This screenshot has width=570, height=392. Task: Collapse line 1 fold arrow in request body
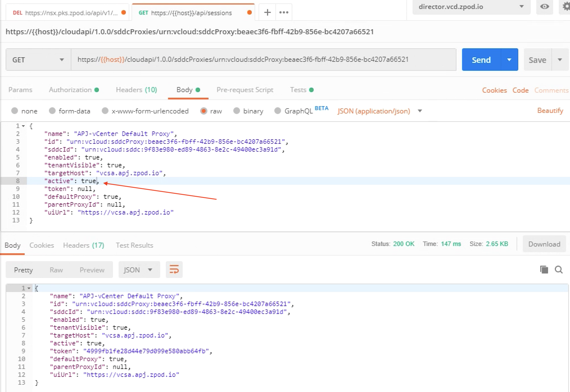[x=24, y=126]
